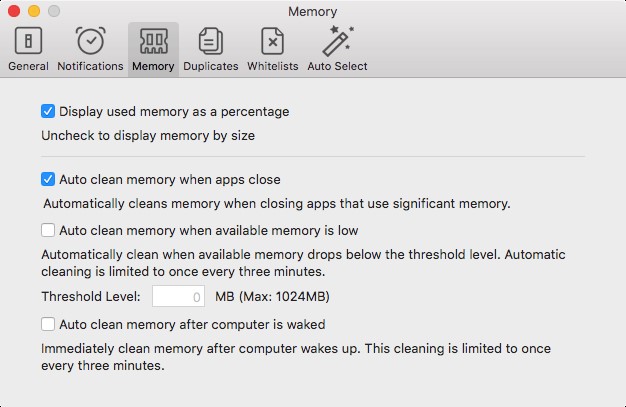
Task: Switch to the Duplicates tab label
Action: coord(210,67)
